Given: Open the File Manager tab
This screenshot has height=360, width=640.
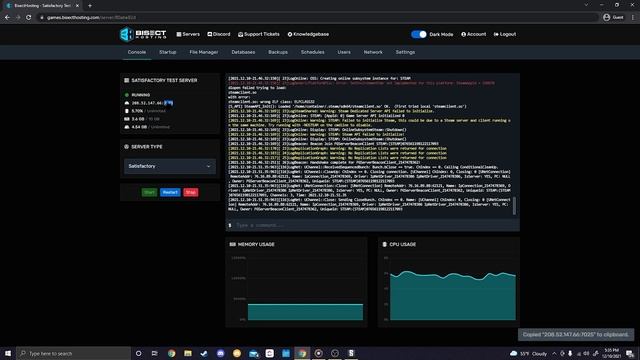Looking at the screenshot, I should pyautogui.click(x=204, y=52).
